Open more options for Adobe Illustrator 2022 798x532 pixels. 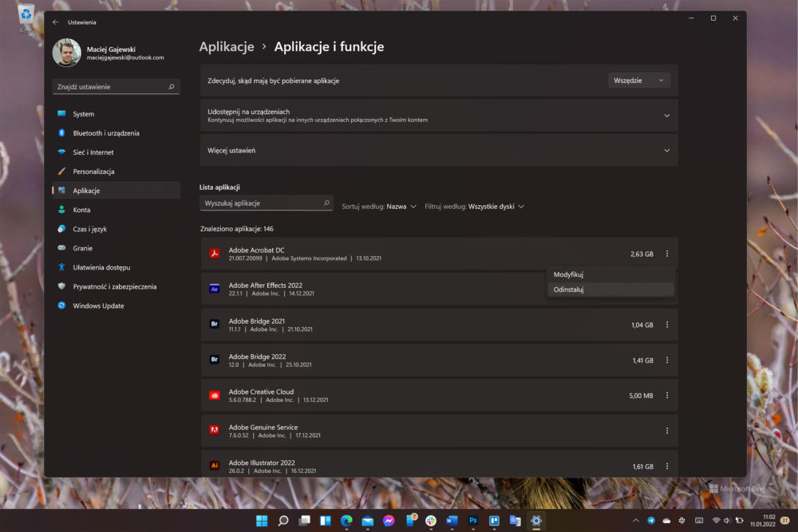click(666, 466)
